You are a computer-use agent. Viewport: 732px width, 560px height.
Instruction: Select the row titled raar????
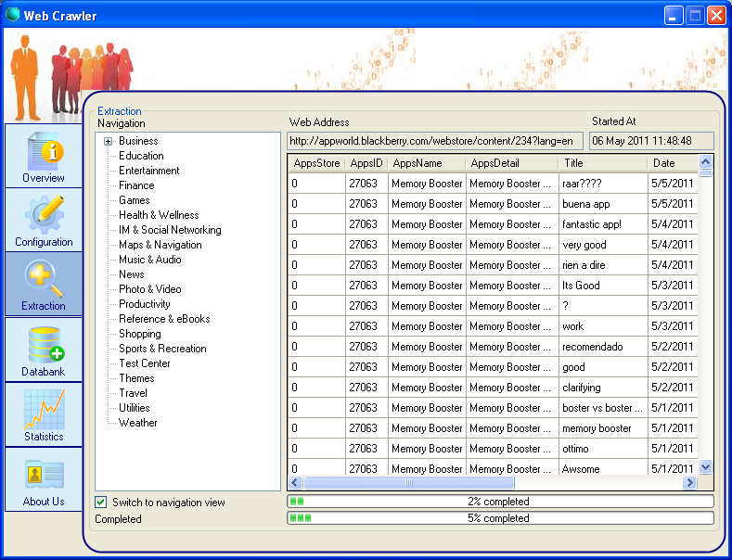click(493, 184)
